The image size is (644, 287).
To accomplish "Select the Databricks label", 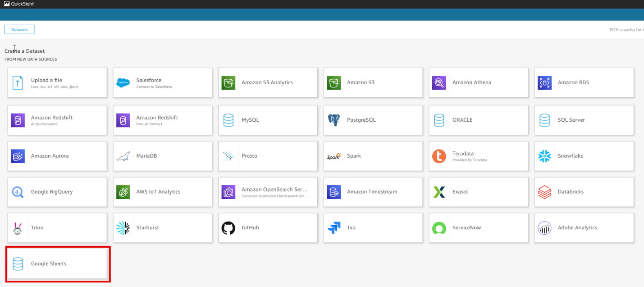I will coord(571,192).
